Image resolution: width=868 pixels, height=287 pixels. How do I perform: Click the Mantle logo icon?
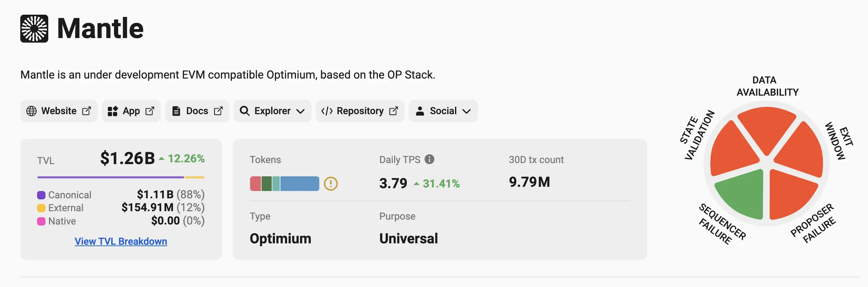(x=34, y=29)
